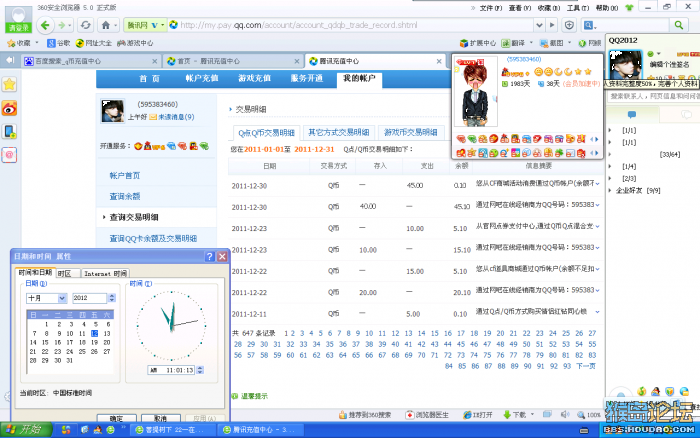This screenshot has width=700, height=438.
Task: Expand the 企业好友 [9/9] QQ group
Action: point(610,190)
